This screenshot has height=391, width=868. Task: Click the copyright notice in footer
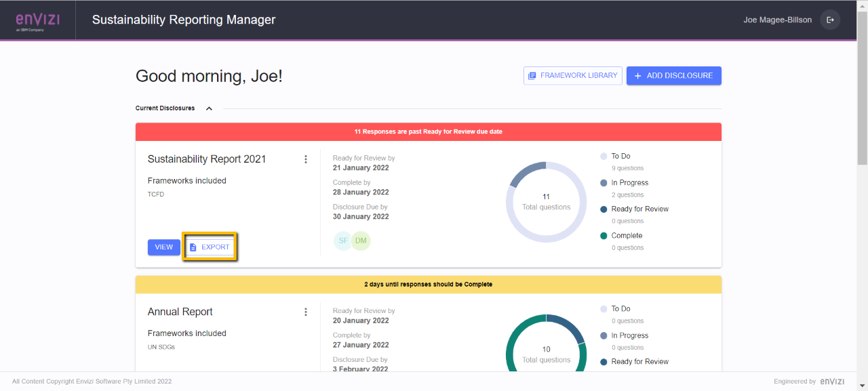(x=92, y=382)
